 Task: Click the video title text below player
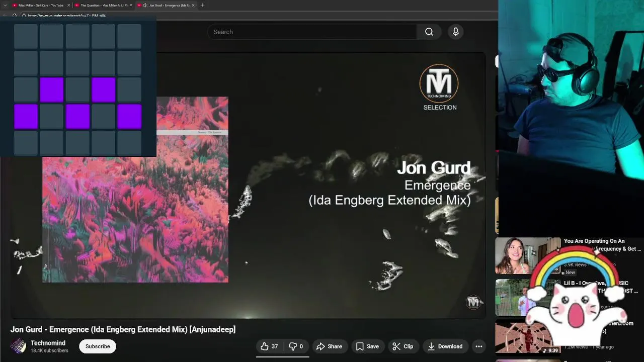pyautogui.click(x=123, y=329)
